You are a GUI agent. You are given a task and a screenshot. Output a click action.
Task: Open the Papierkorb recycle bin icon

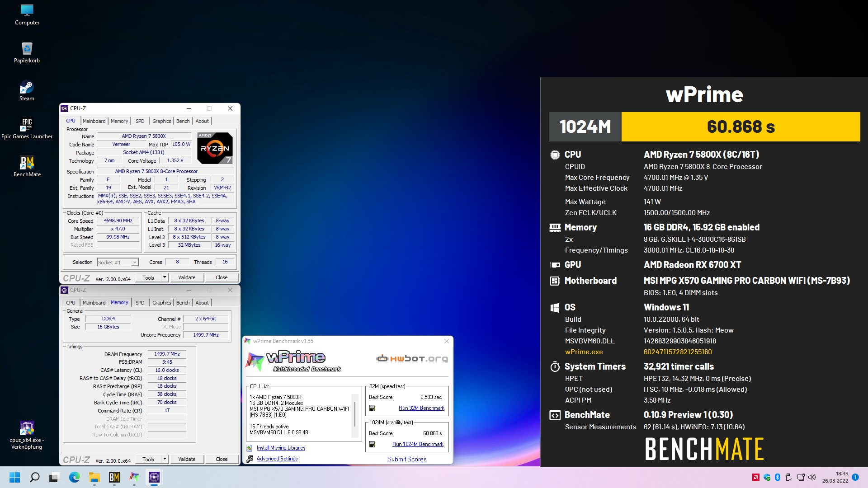point(27,53)
